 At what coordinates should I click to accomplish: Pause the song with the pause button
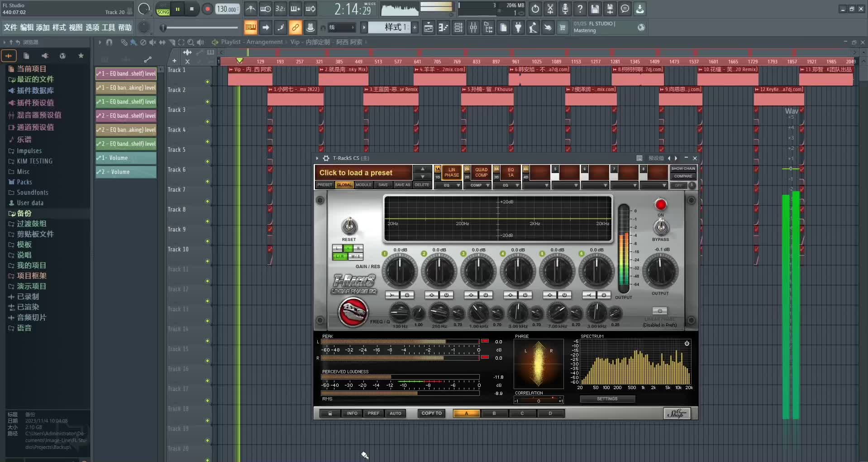click(x=178, y=9)
